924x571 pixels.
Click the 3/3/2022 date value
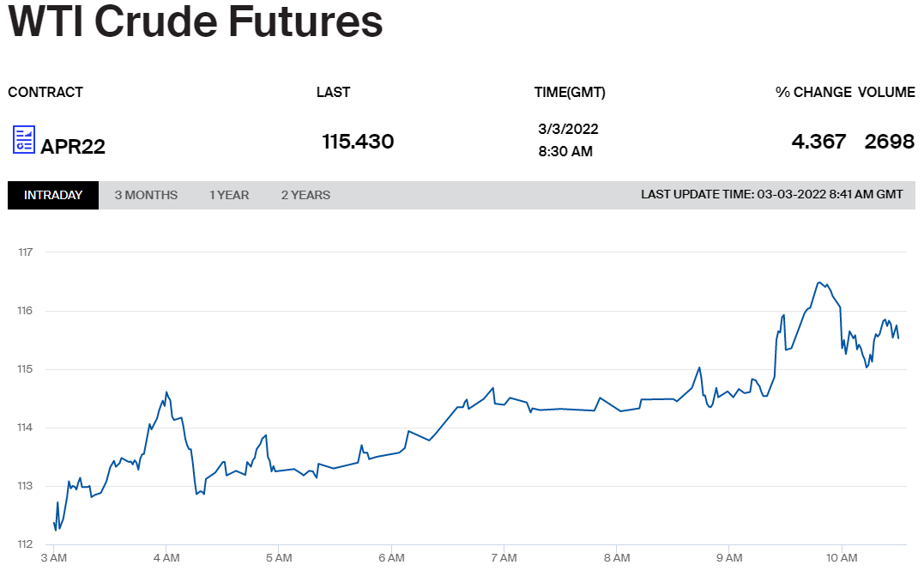(568, 129)
